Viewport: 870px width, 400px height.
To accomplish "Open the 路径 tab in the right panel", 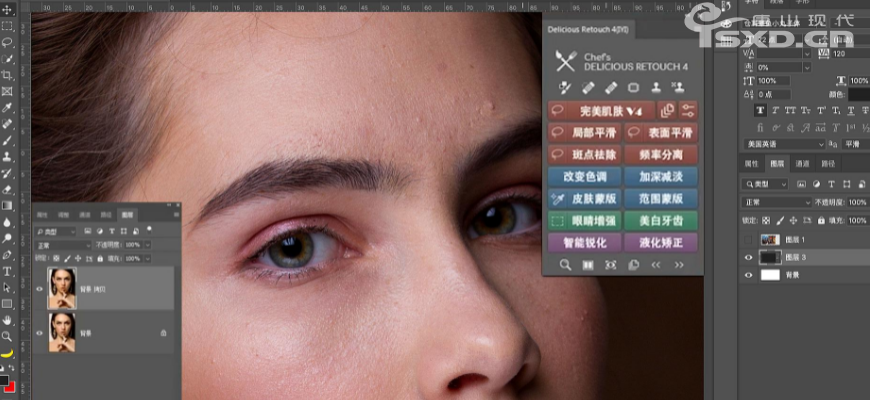I will (x=828, y=164).
